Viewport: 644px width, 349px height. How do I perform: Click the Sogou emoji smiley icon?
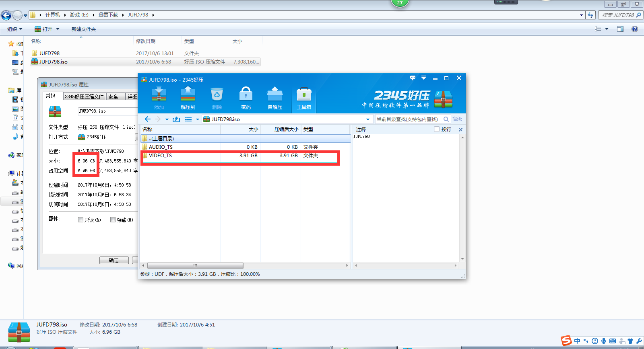595,341
